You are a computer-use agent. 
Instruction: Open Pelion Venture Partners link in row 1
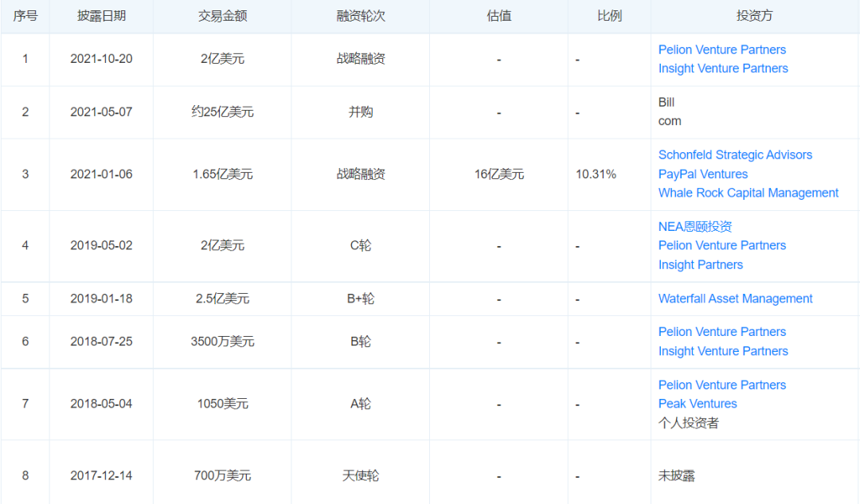click(x=721, y=50)
